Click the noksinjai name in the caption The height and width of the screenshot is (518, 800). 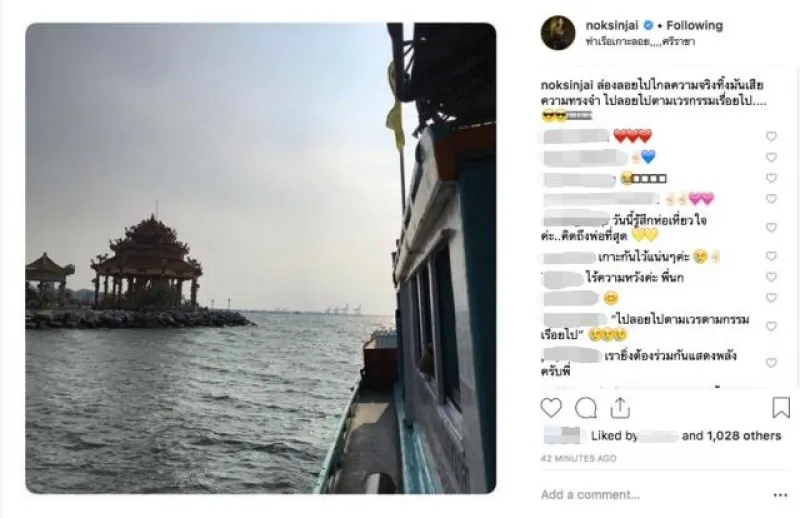(567, 85)
